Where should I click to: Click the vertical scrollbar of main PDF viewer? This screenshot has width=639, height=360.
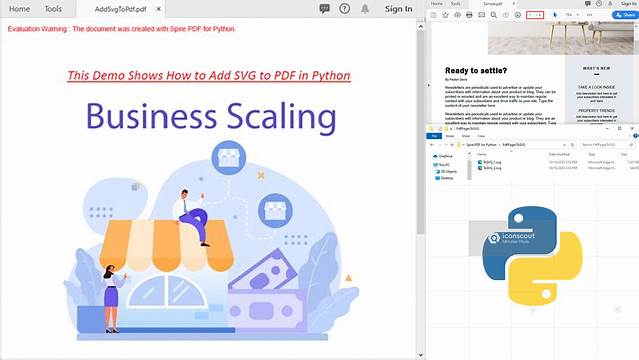(x=421, y=190)
